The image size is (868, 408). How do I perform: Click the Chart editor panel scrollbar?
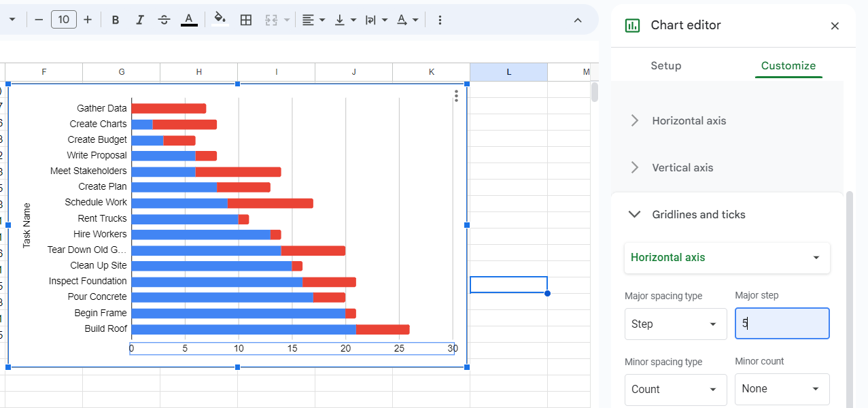[849, 299]
